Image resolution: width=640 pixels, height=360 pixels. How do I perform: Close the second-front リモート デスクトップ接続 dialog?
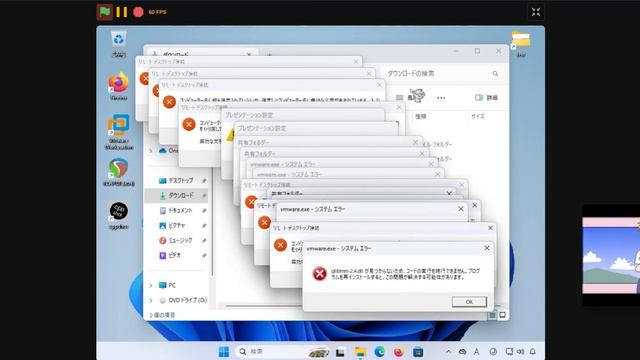pos(490,228)
